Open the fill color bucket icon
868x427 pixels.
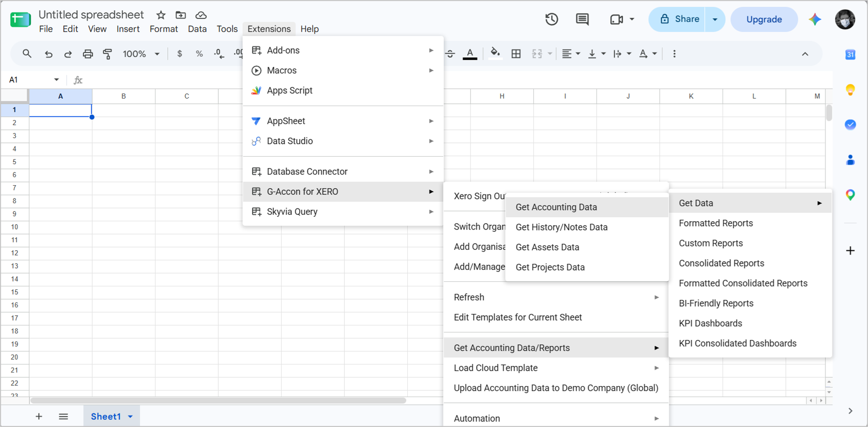(x=495, y=54)
